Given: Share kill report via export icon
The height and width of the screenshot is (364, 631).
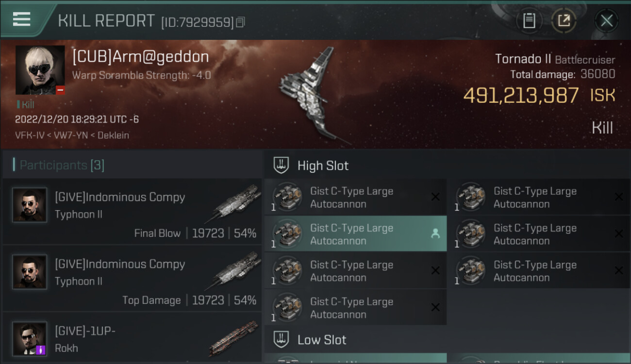Looking at the screenshot, I should coord(564,20).
